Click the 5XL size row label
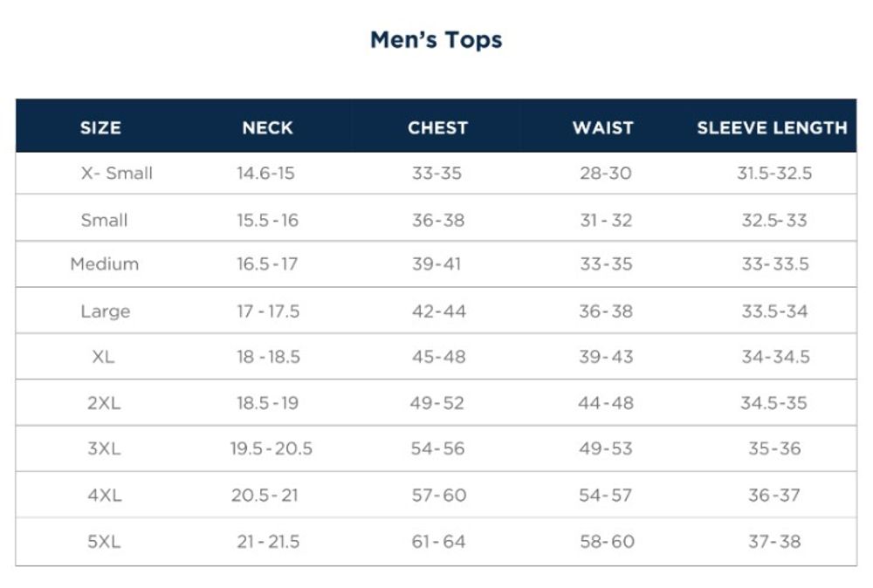The height and width of the screenshot is (588, 873). point(104,542)
